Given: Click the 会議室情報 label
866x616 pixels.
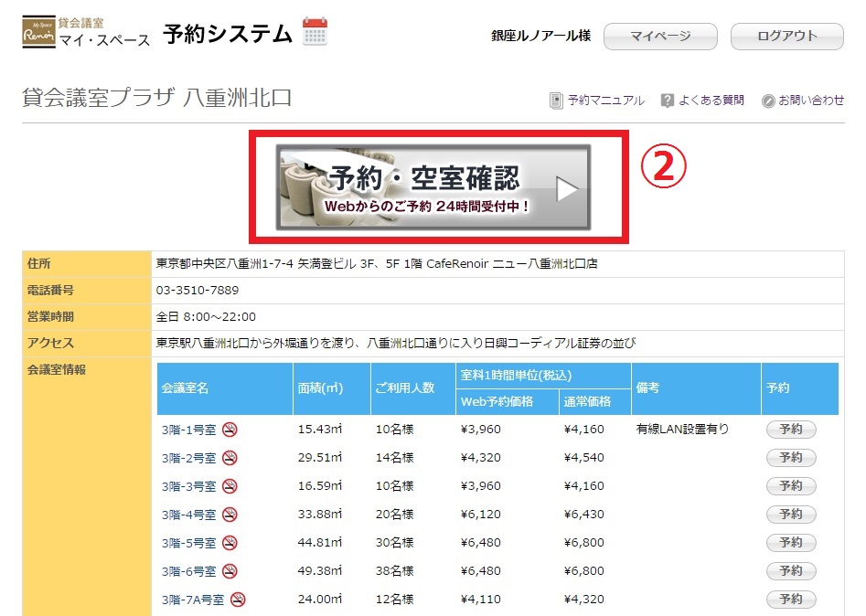Looking at the screenshot, I should pyautogui.click(x=57, y=370).
